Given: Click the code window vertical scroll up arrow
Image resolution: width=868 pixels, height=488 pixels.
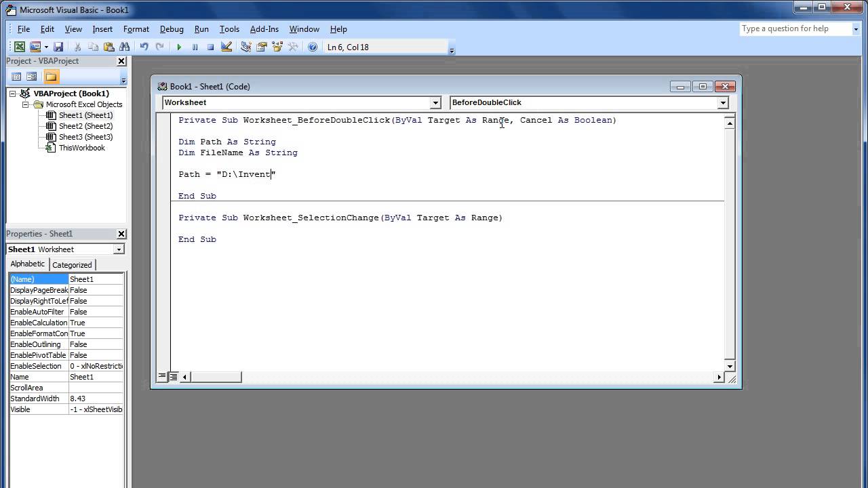Looking at the screenshot, I should 730,123.
